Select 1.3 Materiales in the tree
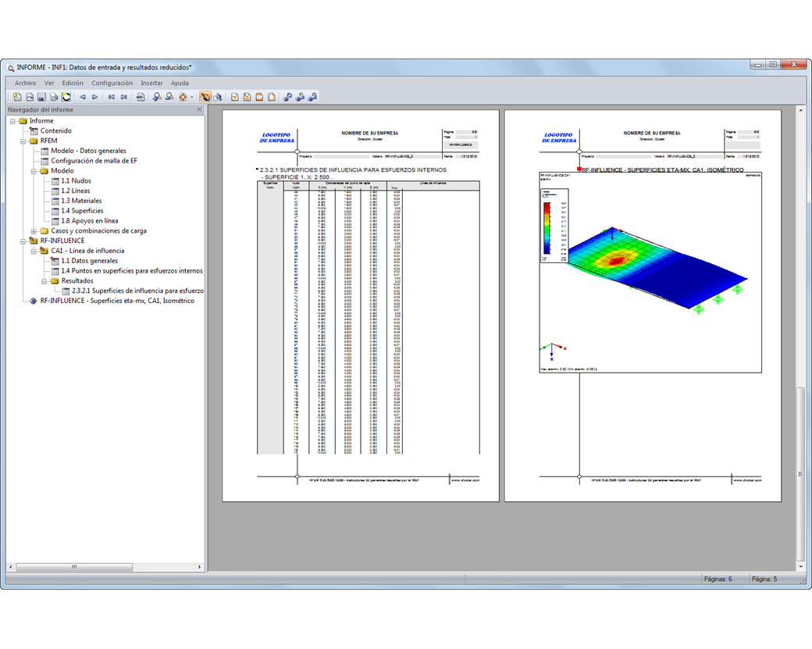Viewport: 812px width, 649px height. [x=81, y=201]
